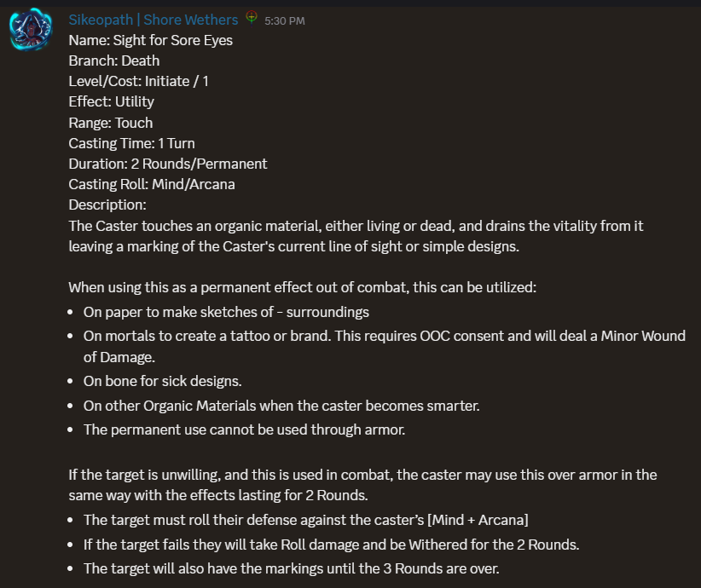Click the rainbow role icon beside username

pos(252,17)
